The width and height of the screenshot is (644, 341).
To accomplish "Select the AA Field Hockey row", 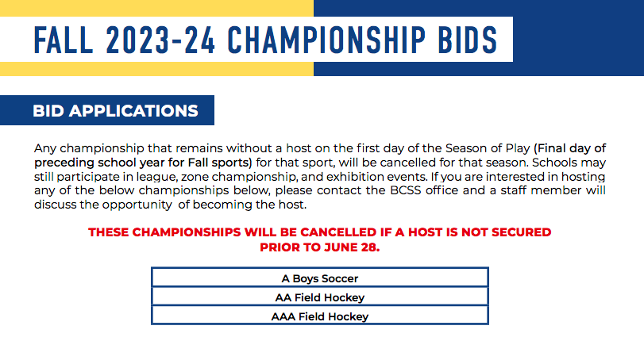I will [x=320, y=297].
